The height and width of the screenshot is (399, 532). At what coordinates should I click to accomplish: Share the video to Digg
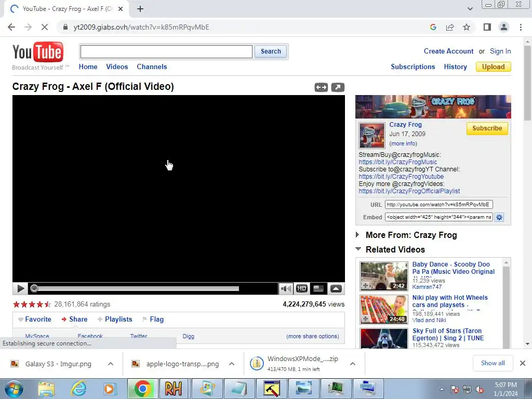tap(188, 336)
